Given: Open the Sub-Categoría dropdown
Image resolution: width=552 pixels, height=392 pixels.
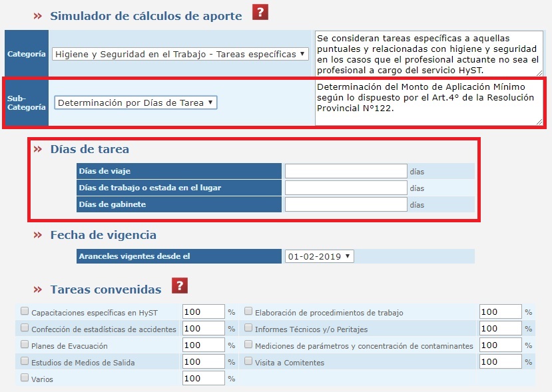Looking at the screenshot, I should [x=135, y=102].
